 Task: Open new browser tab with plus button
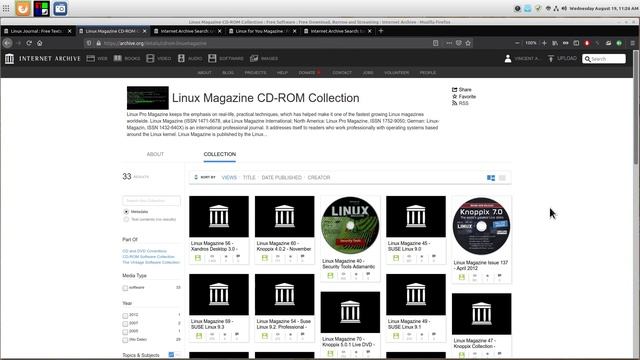tap(381, 31)
